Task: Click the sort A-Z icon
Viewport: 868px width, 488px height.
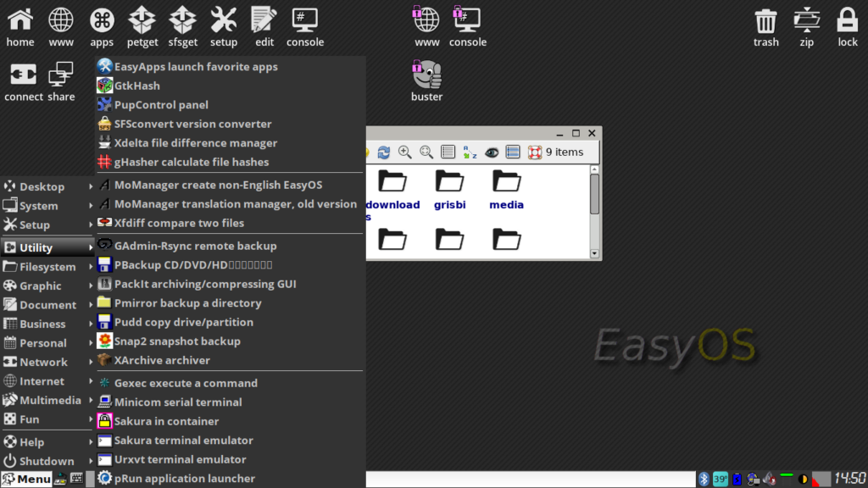Action: pyautogui.click(x=470, y=152)
